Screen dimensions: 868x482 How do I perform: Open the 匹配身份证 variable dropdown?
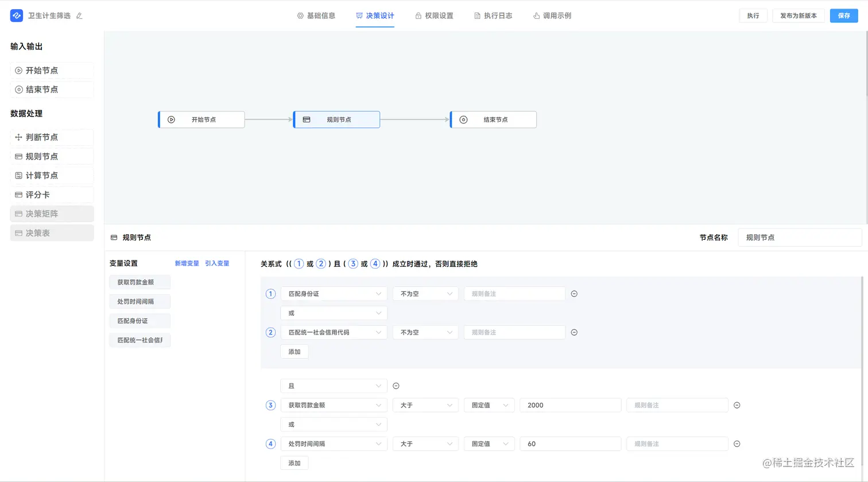334,293
